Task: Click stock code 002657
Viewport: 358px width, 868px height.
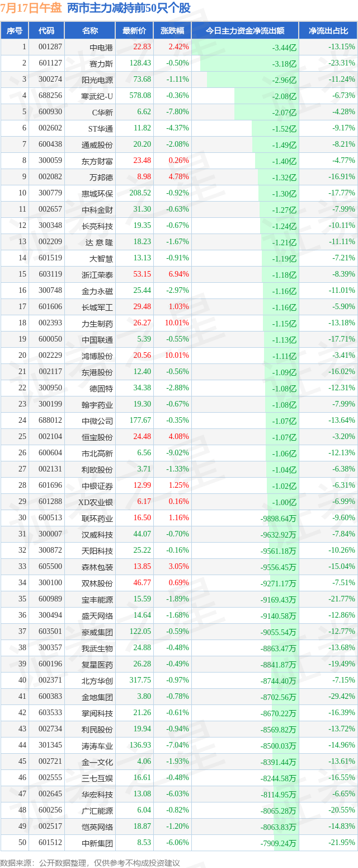Action: pos(50,209)
